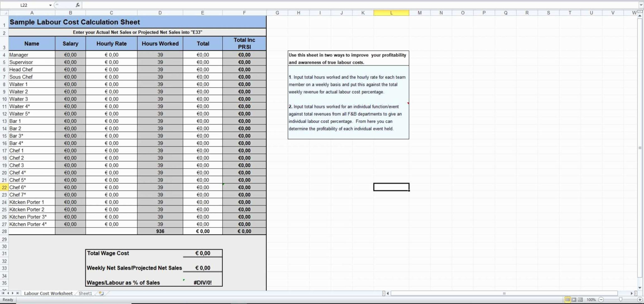Click the 'Enter your Actual Net Sales' instruction row

click(137, 32)
